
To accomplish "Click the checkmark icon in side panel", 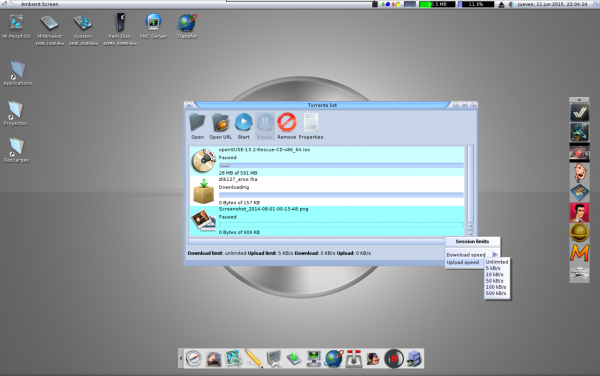I will (579, 112).
